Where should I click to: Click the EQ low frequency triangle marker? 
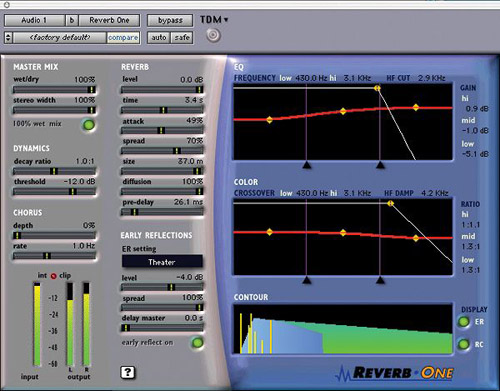(x=307, y=165)
